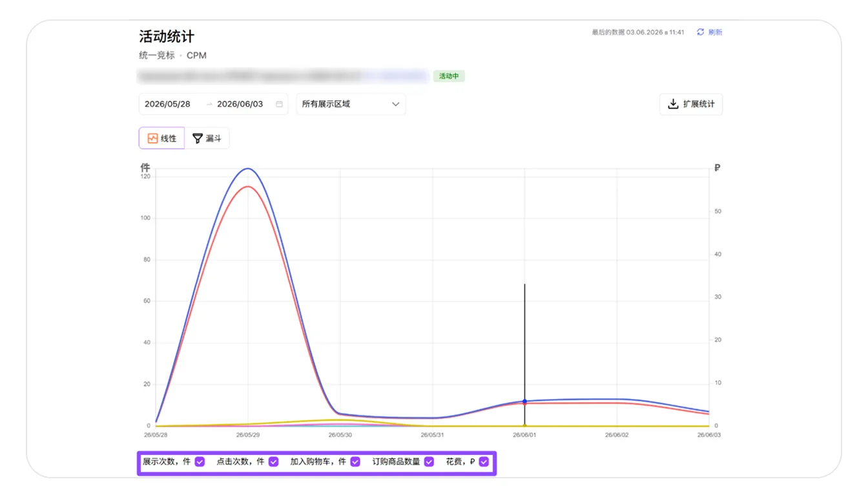Click the 刷新 refresh link
Viewport: 868px width, 499px height.
coord(715,32)
